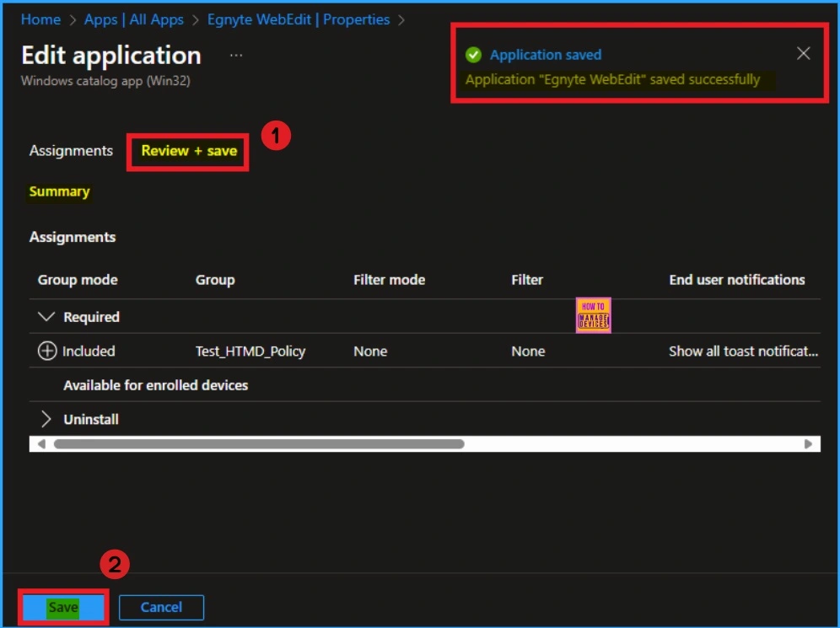The width and height of the screenshot is (840, 628).
Task: Open the ellipsis more options menu
Action: coord(236,55)
